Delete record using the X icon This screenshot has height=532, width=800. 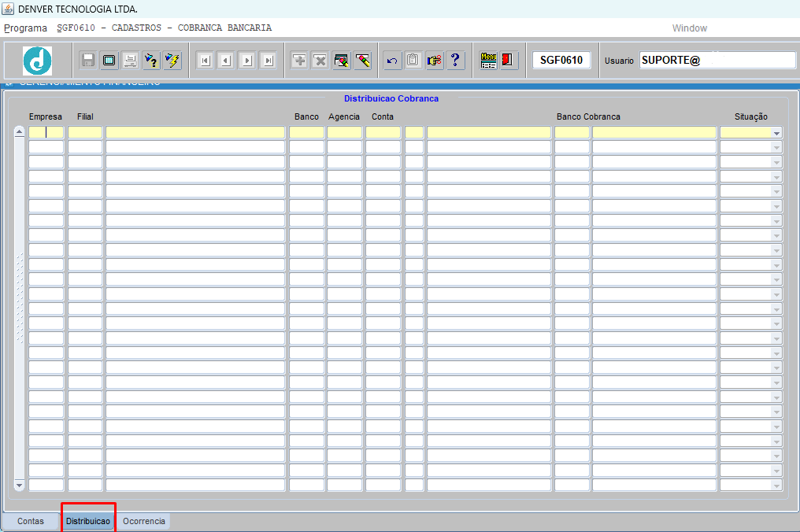point(320,61)
